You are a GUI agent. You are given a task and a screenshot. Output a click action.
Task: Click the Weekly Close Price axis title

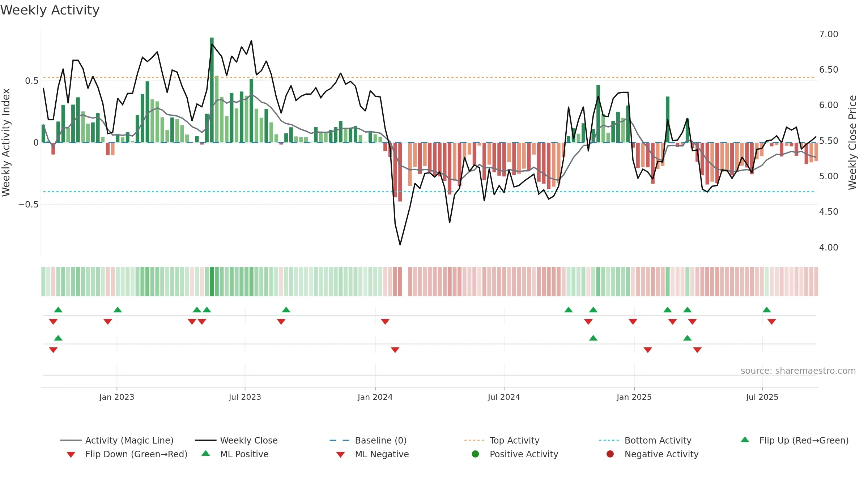click(x=852, y=143)
